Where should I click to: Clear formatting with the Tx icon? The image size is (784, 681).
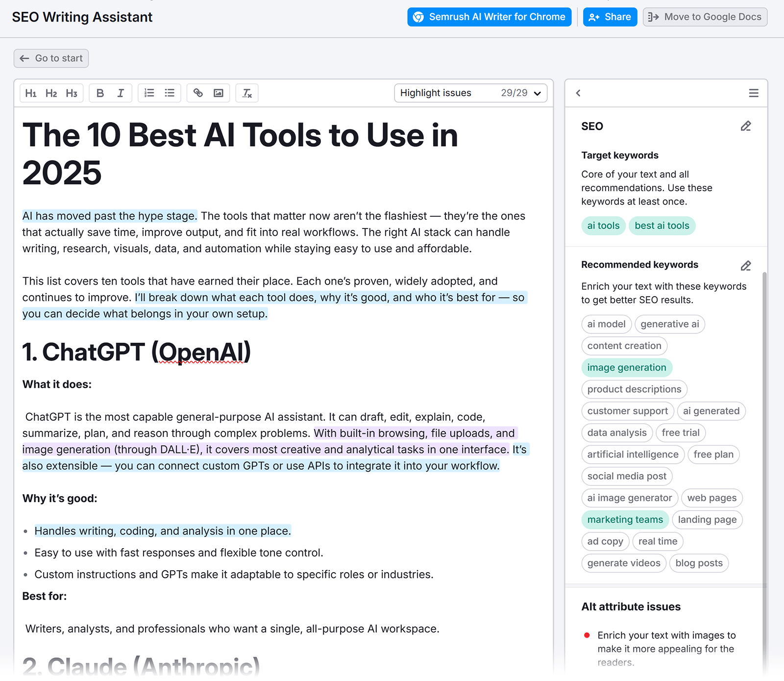(247, 93)
